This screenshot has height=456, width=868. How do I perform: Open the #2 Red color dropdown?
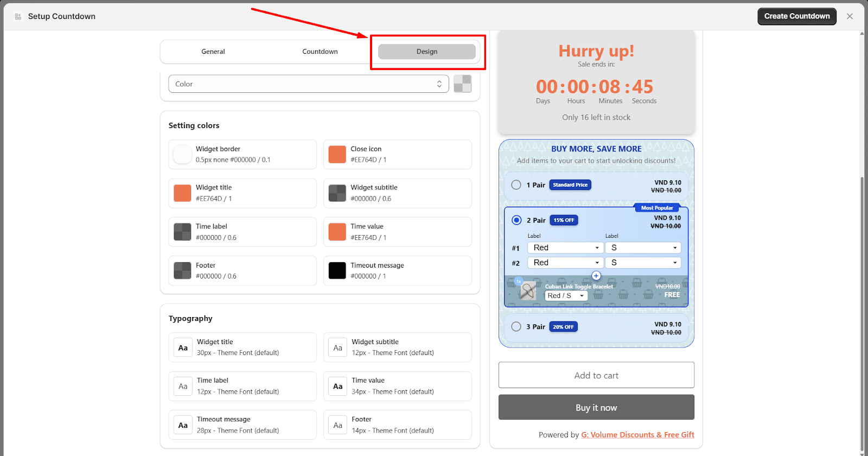click(x=566, y=262)
